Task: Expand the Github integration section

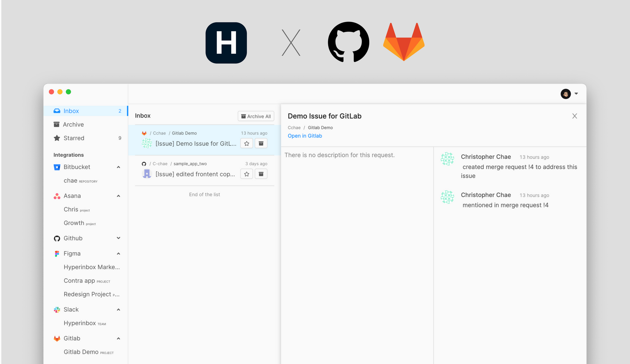Action: coord(118,238)
